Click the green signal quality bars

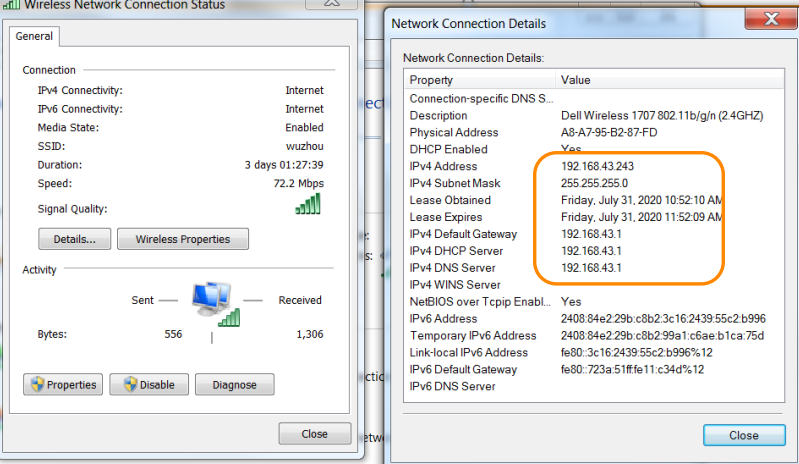[309, 203]
